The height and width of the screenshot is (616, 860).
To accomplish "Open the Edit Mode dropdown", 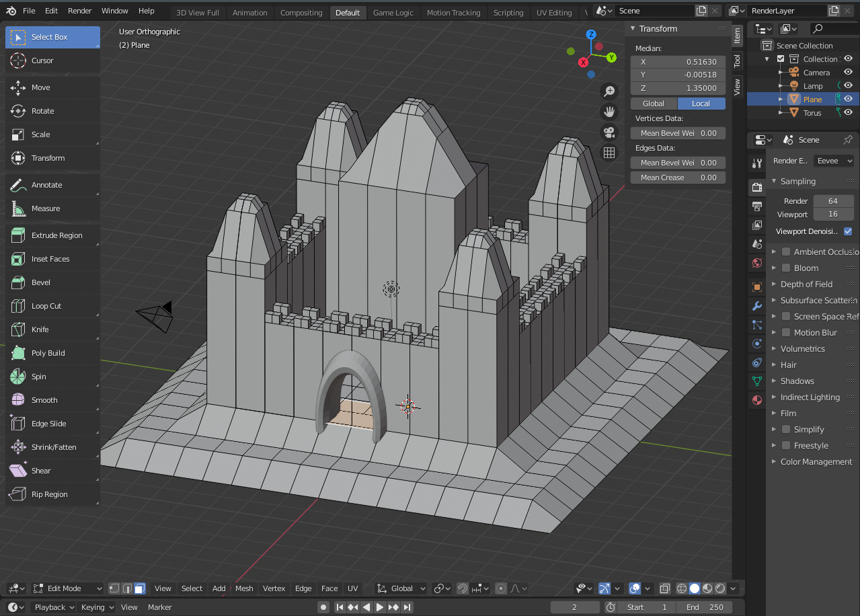I will click(x=68, y=588).
